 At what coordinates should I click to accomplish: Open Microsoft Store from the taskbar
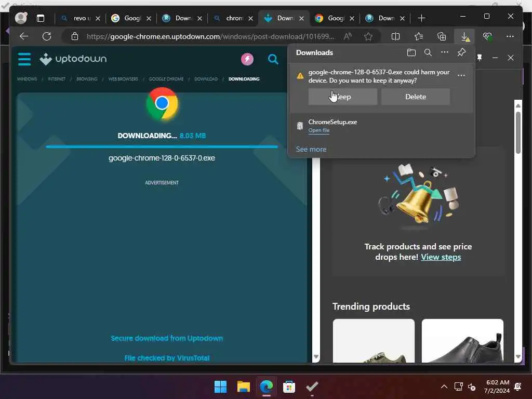click(289, 387)
